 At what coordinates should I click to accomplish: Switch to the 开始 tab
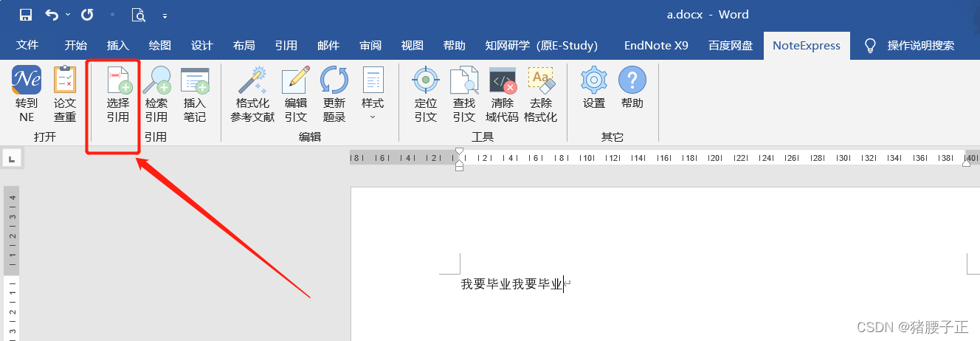pos(75,45)
